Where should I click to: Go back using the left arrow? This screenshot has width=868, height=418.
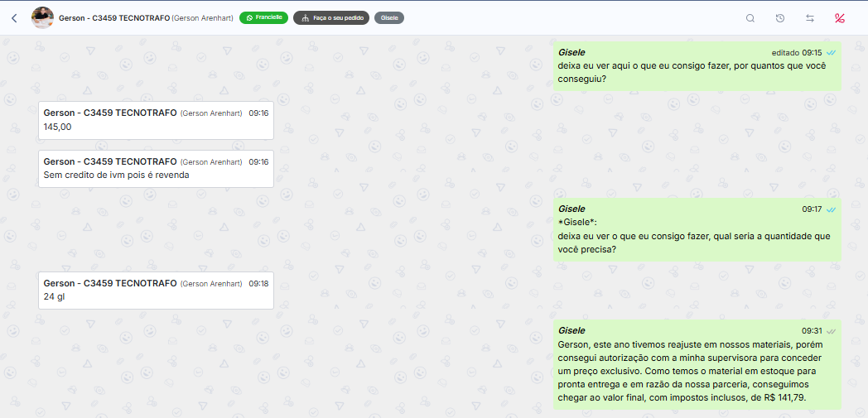click(14, 17)
